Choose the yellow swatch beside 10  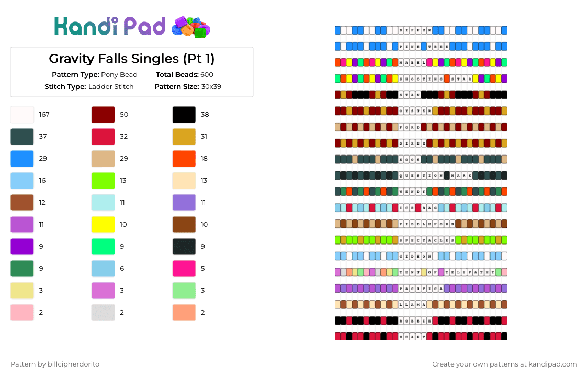point(103,225)
